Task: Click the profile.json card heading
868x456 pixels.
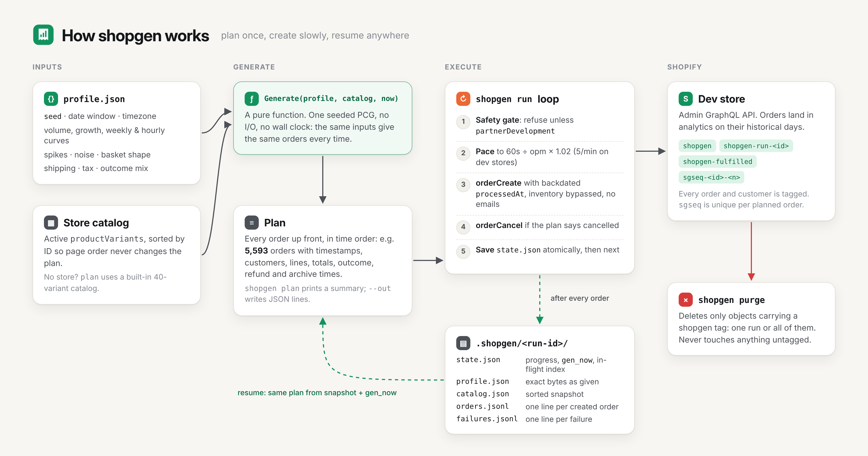Action: (94, 99)
